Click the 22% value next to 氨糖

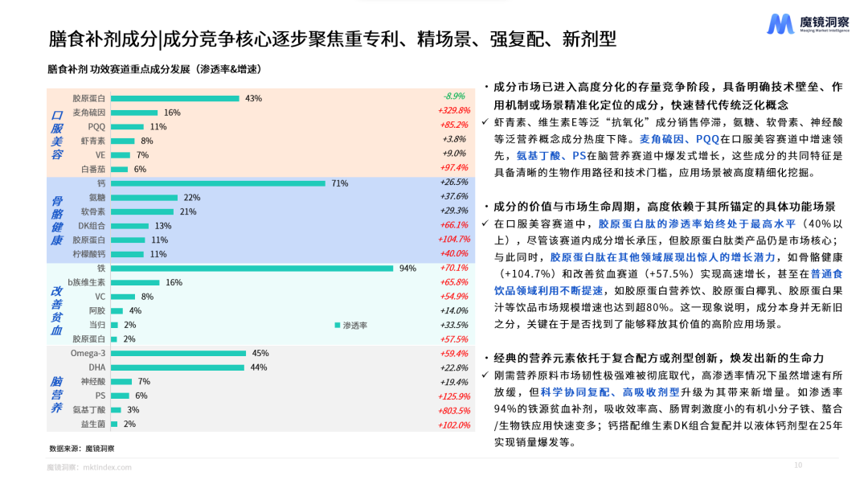pos(192,197)
